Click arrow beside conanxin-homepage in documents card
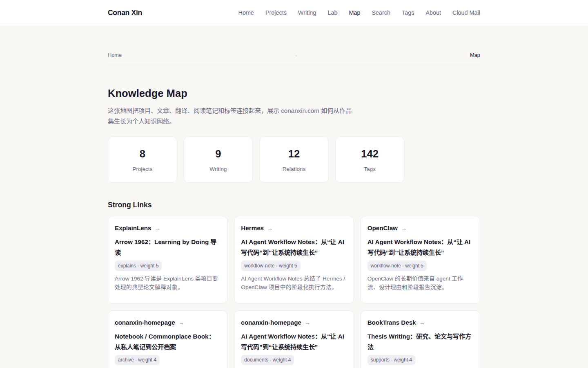This screenshot has height=368, width=588. (x=307, y=323)
